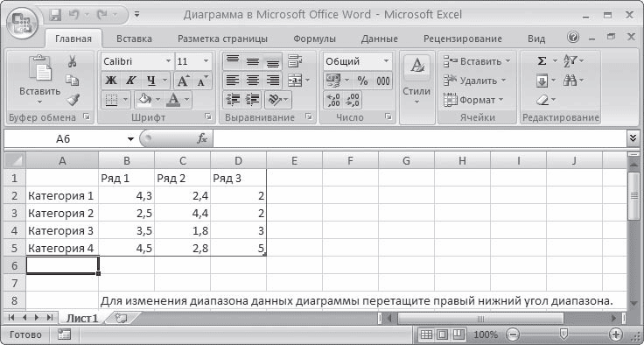Screen dimensions: 644x345
Task: Click the AutoSum sigma icon
Action: 542,61
